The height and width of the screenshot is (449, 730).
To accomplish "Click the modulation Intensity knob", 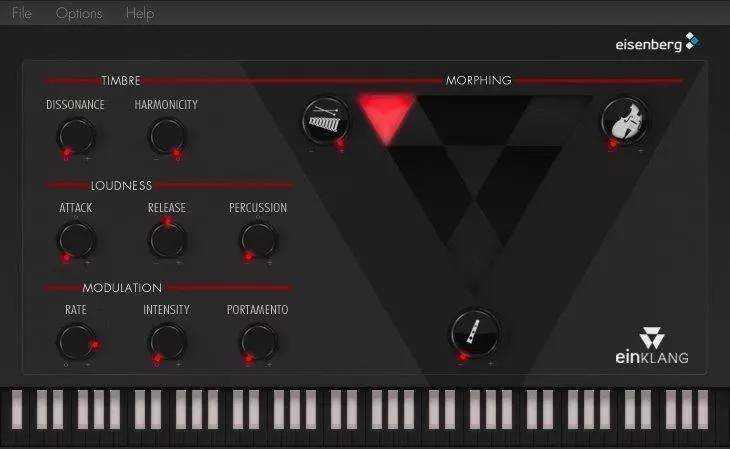I will (167, 342).
